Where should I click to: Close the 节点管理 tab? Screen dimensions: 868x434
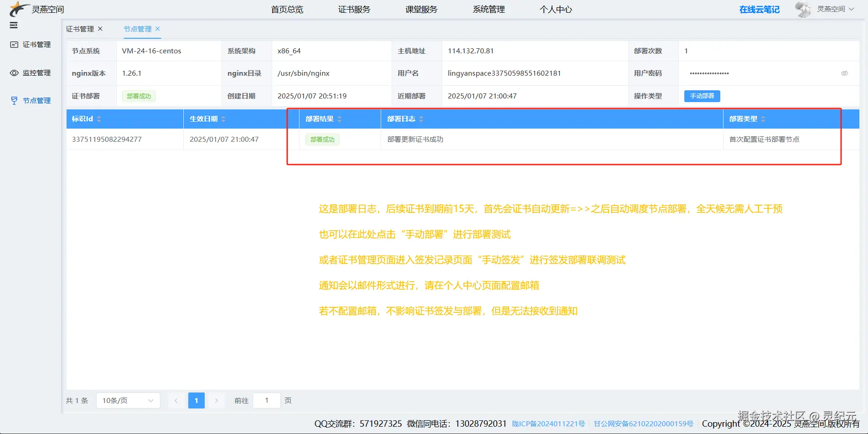pyautogui.click(x=158, y=28)
